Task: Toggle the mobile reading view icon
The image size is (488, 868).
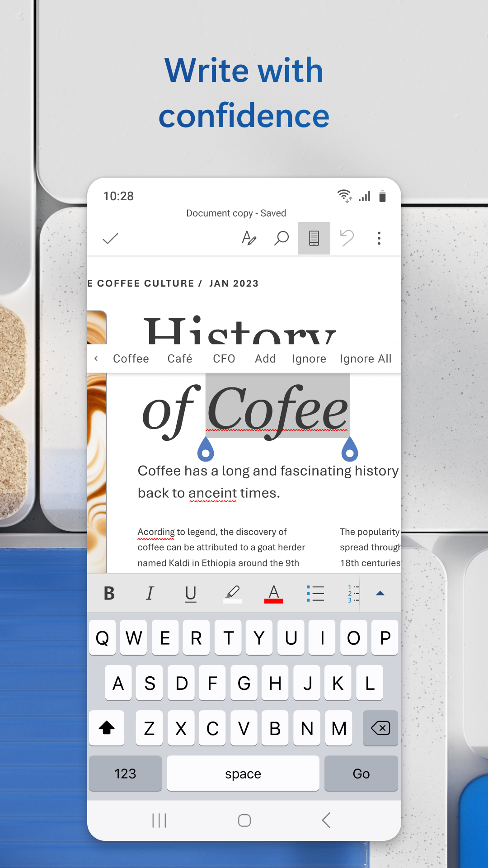Action: point(314,238)
